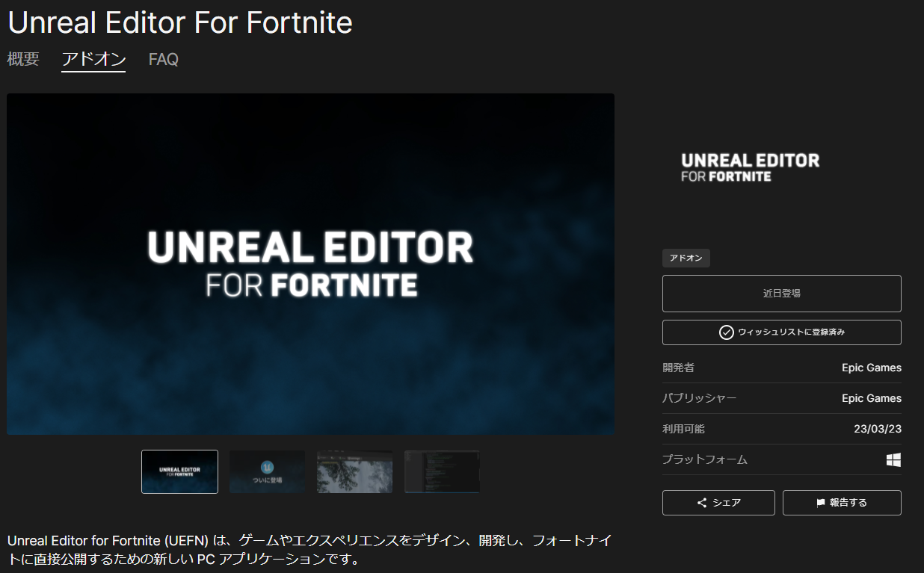Click the UEFN description paragraph text

pos(310,549)
